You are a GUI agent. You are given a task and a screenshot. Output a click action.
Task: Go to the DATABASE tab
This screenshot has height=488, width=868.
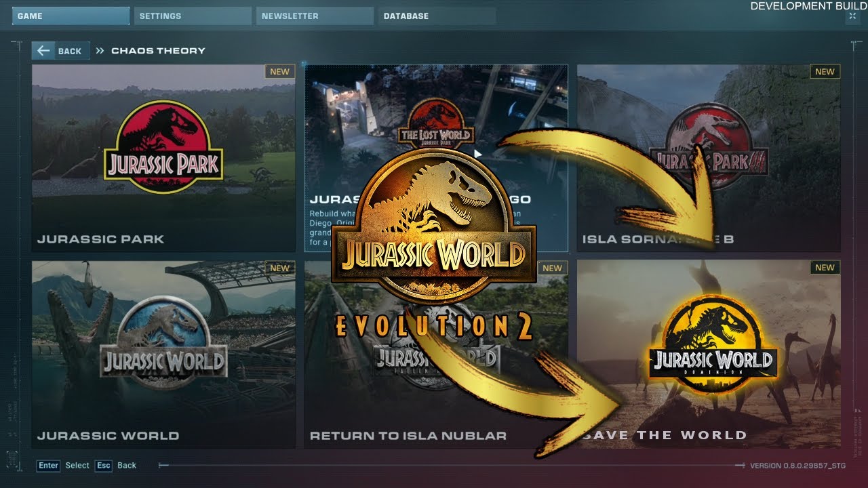tap(437, 16)
